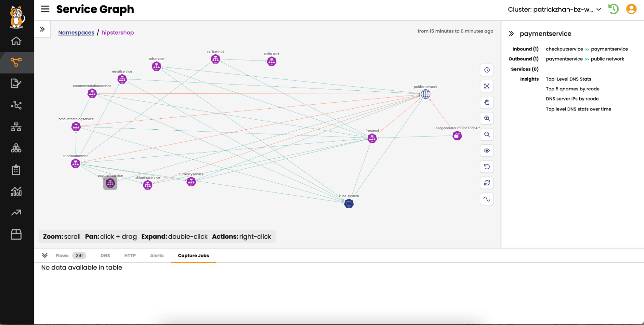The width and height of the screenshot is (644, 325).
Task: Click the undo reset layout icon
Action: pos(487,167)
